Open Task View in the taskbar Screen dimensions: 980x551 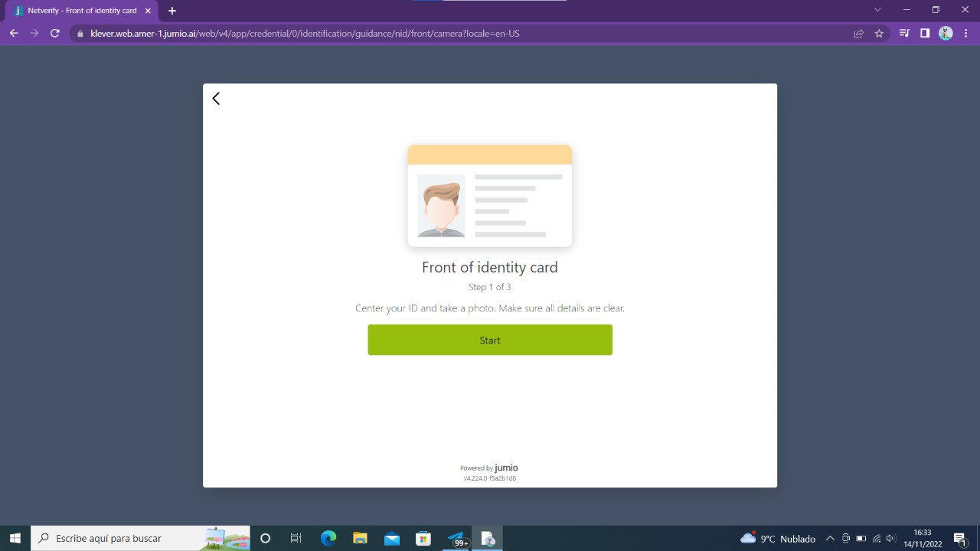click(296, 539)
